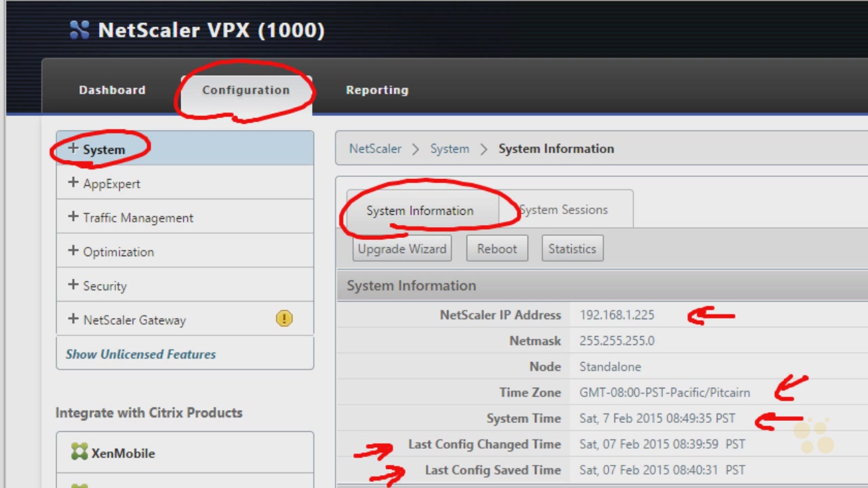Click the Last Config Changed Time value
Screen dimensions: 868x488
[662, 445]
